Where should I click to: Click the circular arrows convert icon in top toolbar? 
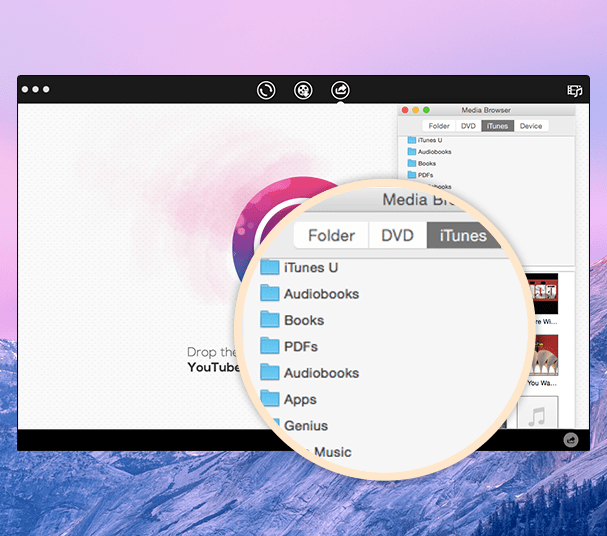coord(266,90)
